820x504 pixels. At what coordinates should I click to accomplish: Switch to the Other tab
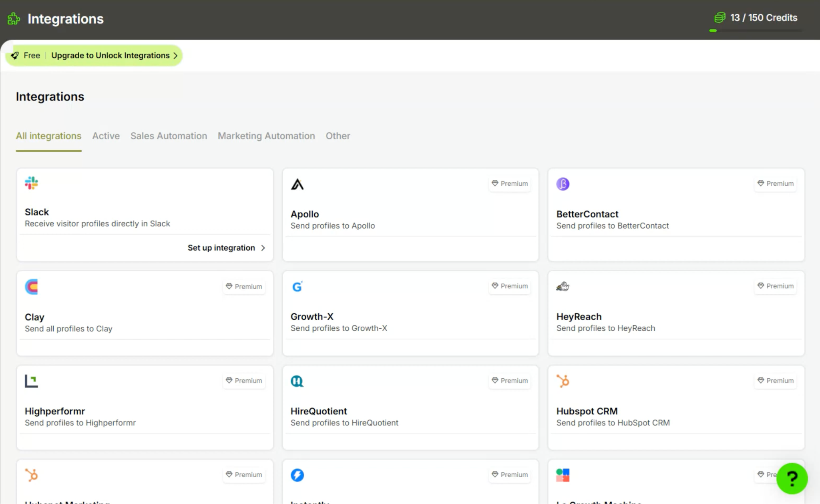tap(338, 136)
